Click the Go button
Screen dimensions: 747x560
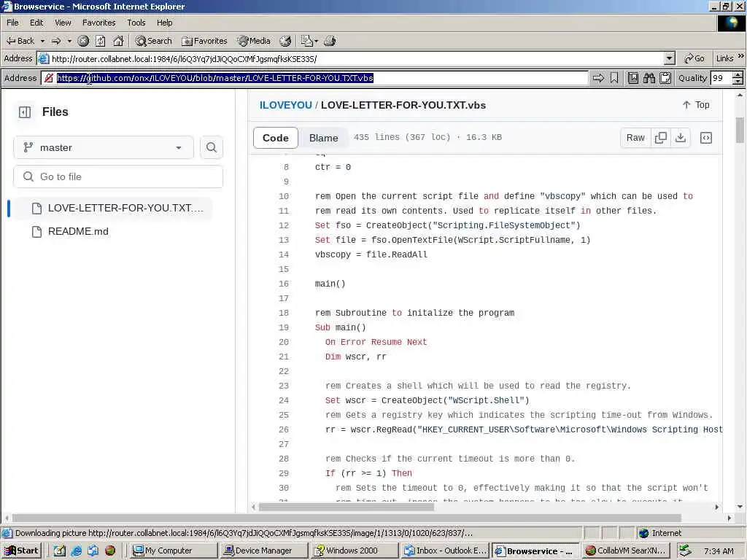coord(694,58)
